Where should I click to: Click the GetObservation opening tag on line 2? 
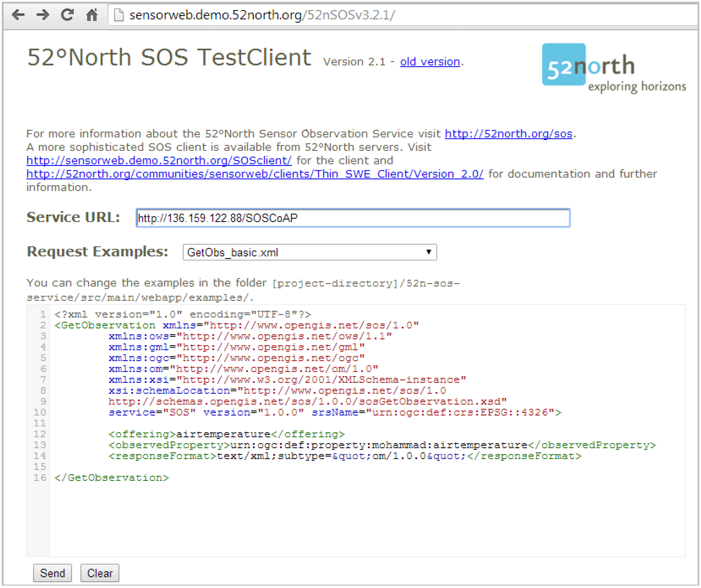[x=237, y=325]
